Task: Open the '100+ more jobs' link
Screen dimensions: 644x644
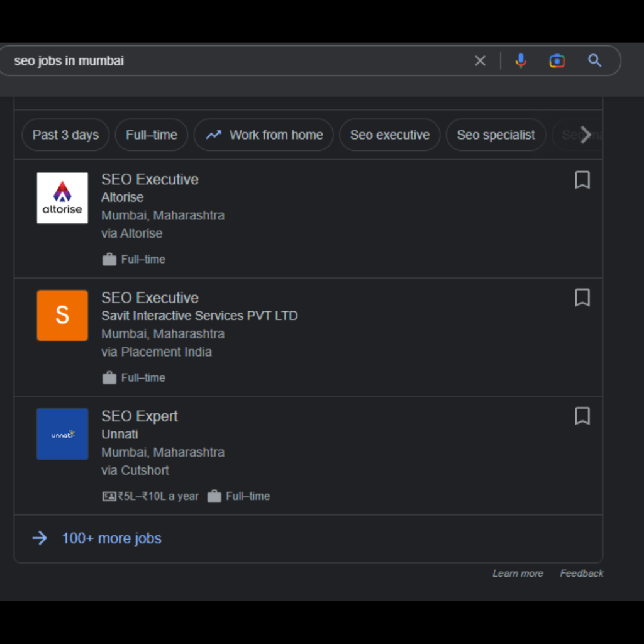Action: (x=112, y=538)
